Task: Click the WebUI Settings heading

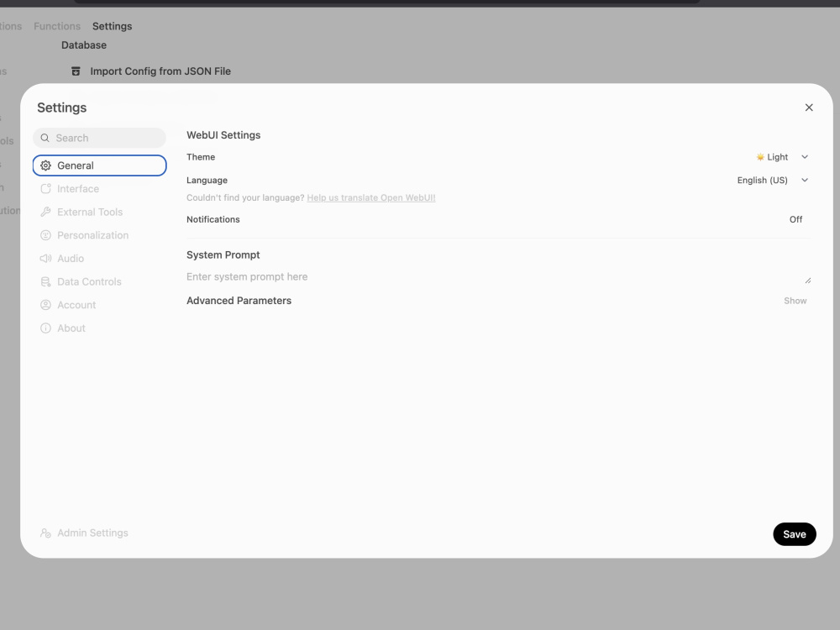Action: 223,135
